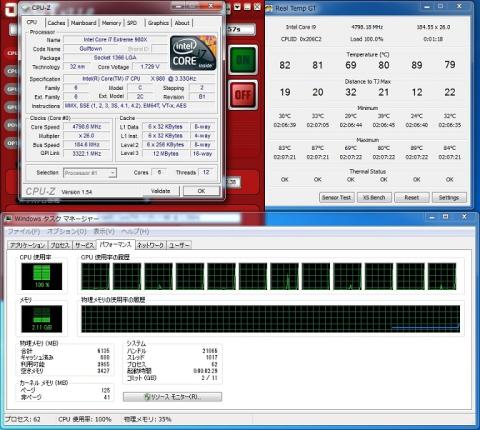This screenshot has height=430, width=480.
Task: Click the memory usage gauge showing 2.11 GB
Action: pos(42,319)
